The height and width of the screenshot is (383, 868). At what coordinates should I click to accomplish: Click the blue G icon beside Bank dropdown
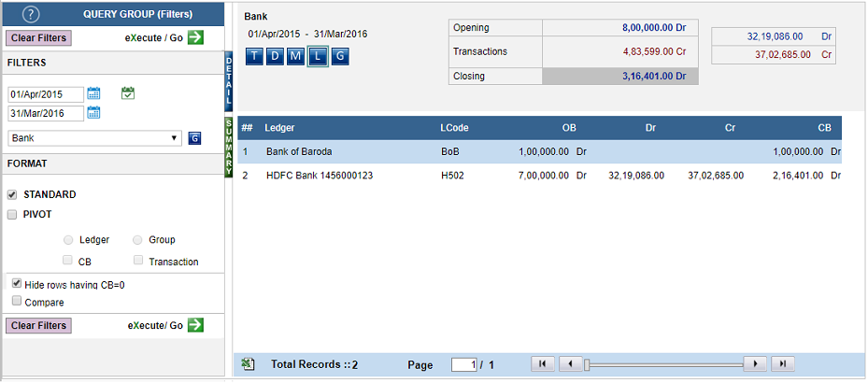pos(194,138)
